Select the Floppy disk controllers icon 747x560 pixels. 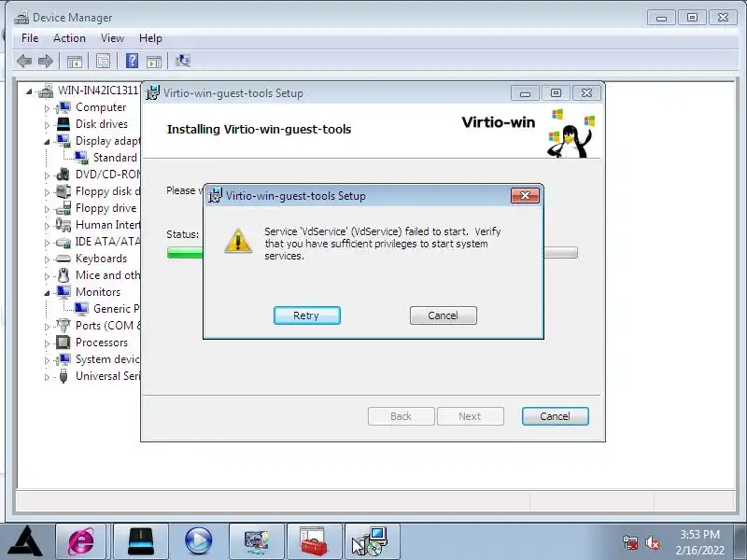[x=63, y=191]
